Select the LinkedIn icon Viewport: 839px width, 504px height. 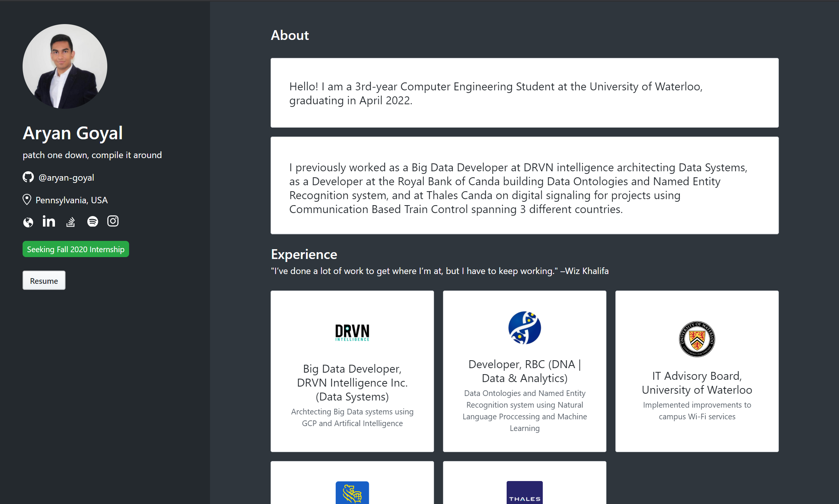(x=49, y=221)
